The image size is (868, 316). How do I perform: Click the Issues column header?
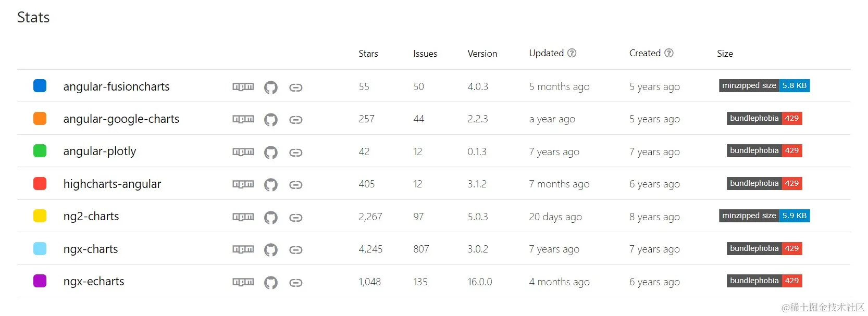pos(425,53)
